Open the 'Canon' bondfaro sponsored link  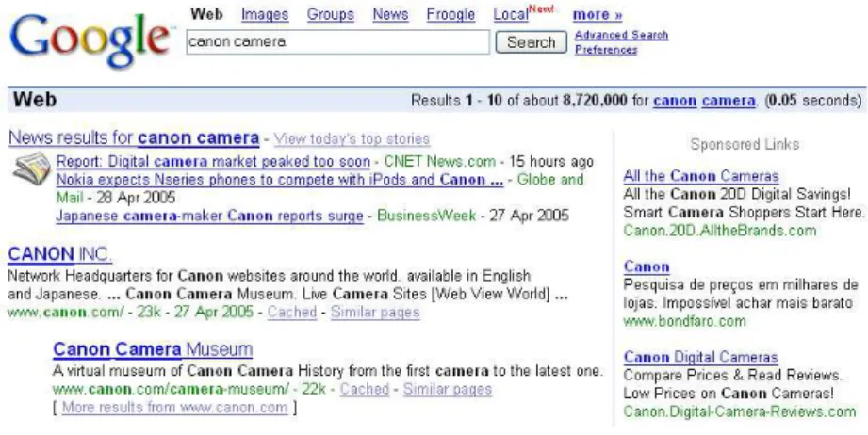coord(646,267)
